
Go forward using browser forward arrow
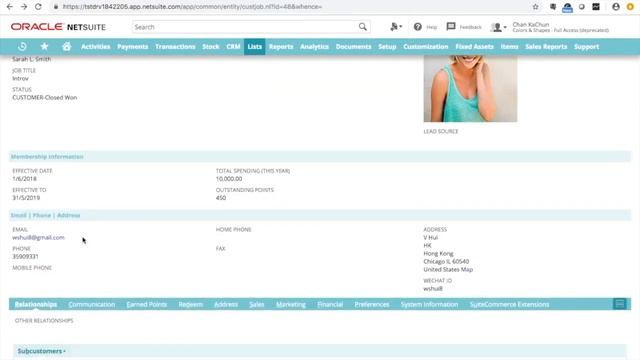(x=24, y=7)
